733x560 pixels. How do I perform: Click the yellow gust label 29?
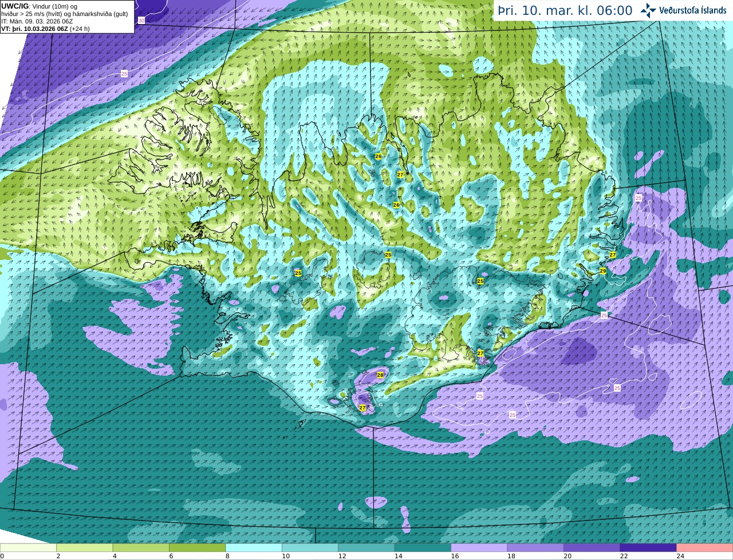(x=603, y=271)
